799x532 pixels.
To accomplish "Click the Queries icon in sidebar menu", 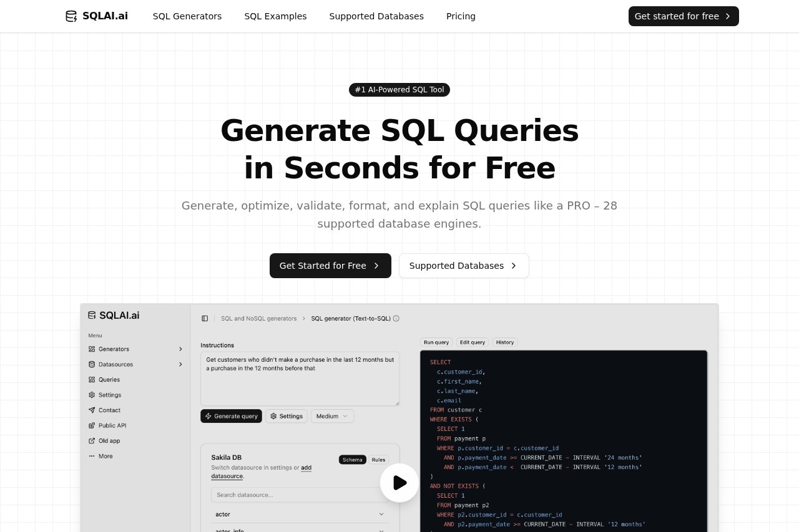I will pyautogui.click(x=92, y=380).
